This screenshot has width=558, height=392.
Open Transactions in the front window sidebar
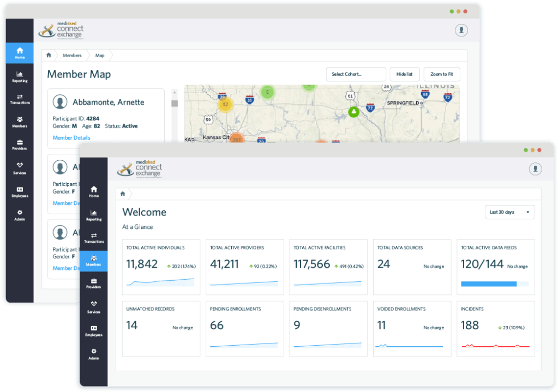93,238
